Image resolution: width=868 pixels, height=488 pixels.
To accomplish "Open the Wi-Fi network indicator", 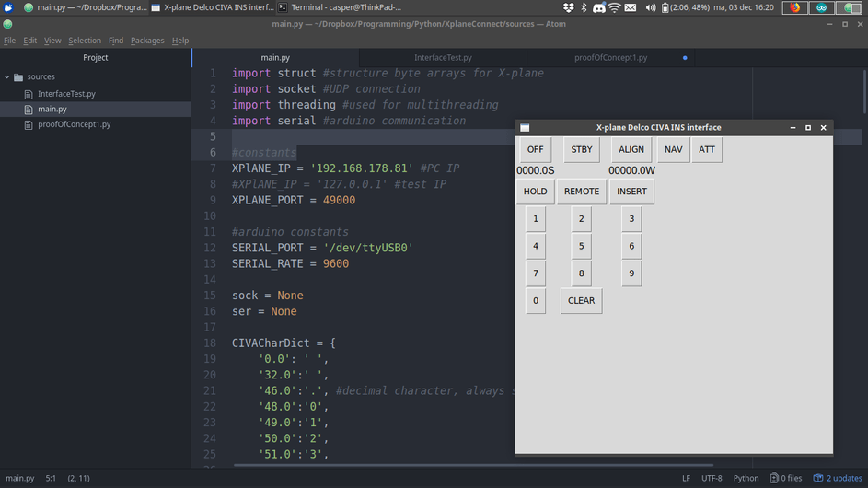I will point(614,7).
